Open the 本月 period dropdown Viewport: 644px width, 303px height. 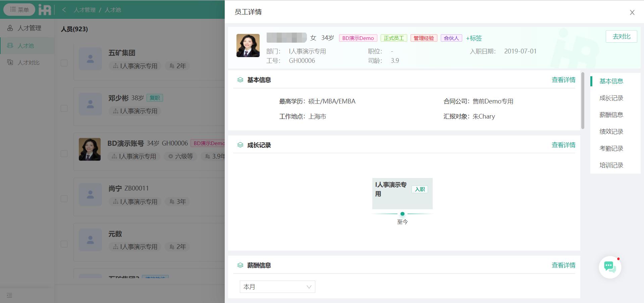coord(277,287)
